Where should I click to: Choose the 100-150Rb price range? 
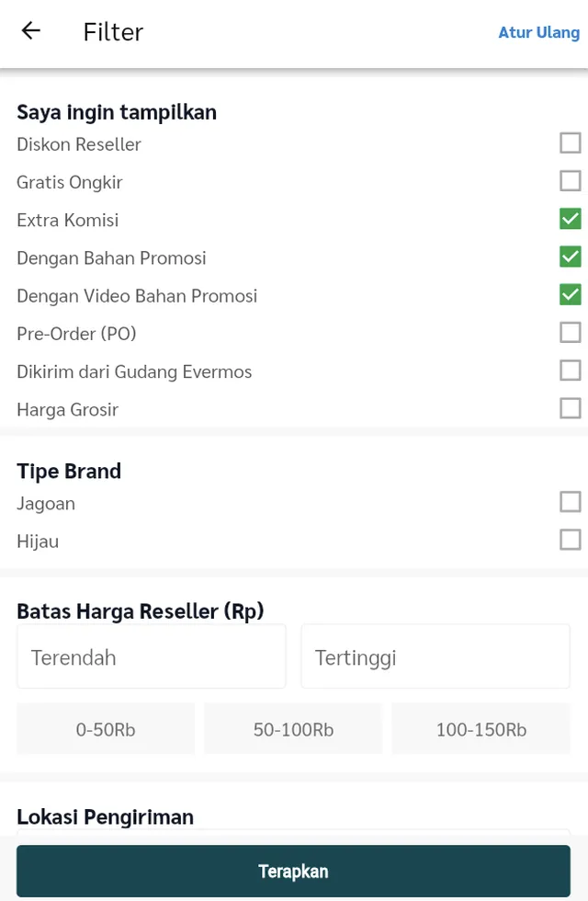click(x=481, y=729)
